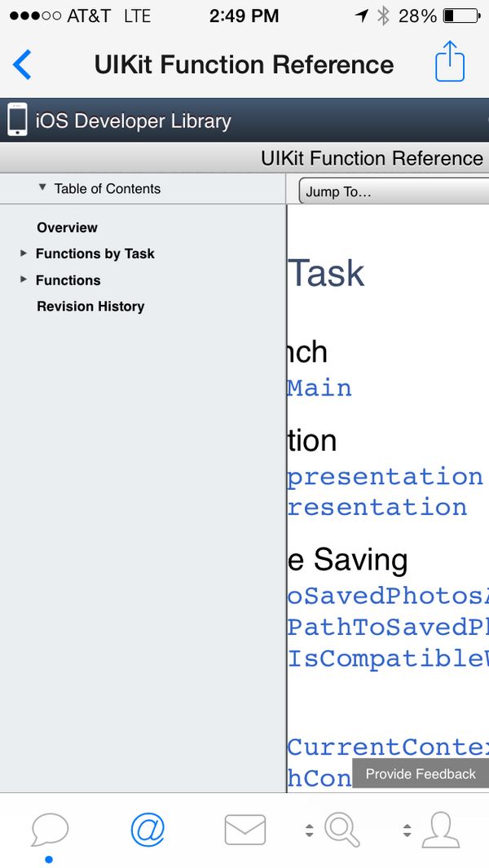
Task: Open the iOS Developer Library link
Action: tap(134, 121)
